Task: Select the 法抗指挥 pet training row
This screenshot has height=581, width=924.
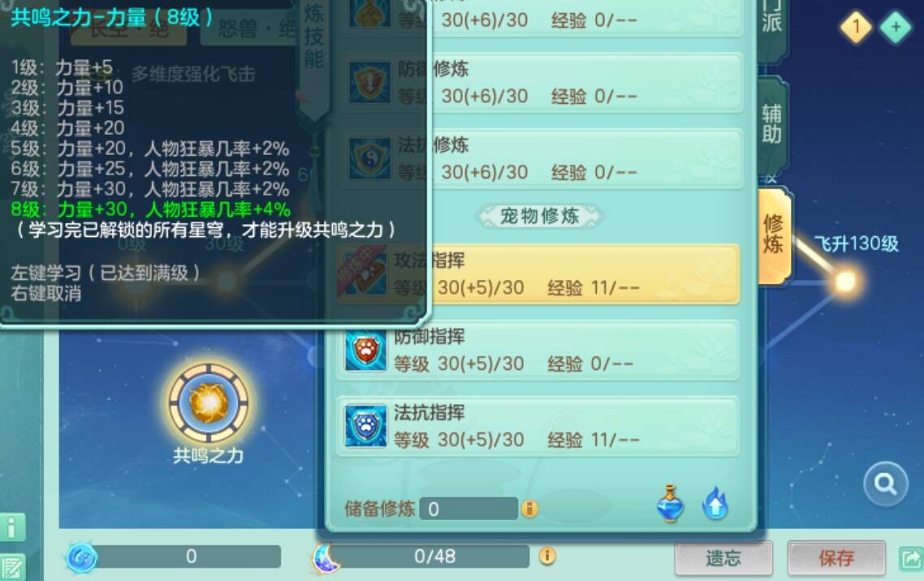Action: pyautogui.click(x=538, y=427)
